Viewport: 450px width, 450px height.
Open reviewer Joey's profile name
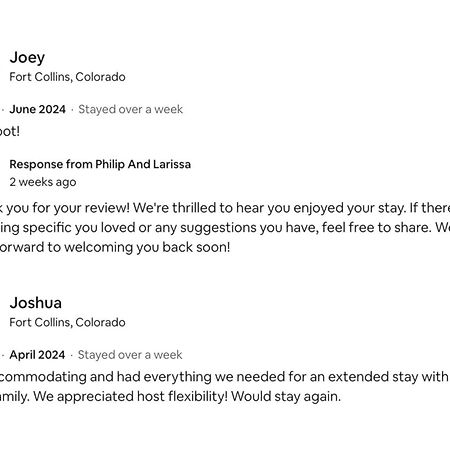tap(27, 57)
